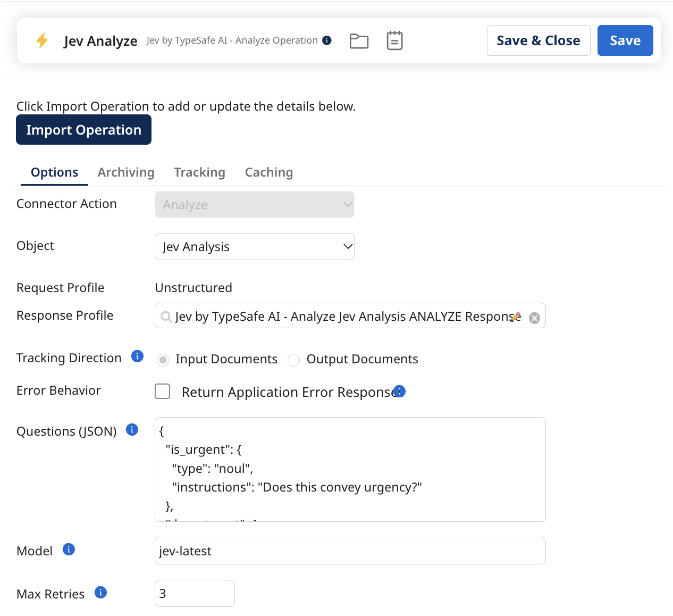Click the Response Profile search field
This screenshot has width=673, height=616.
pos(350,316)
